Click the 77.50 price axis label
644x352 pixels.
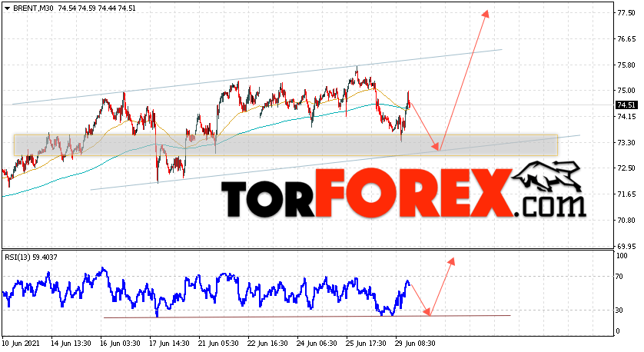626,13
